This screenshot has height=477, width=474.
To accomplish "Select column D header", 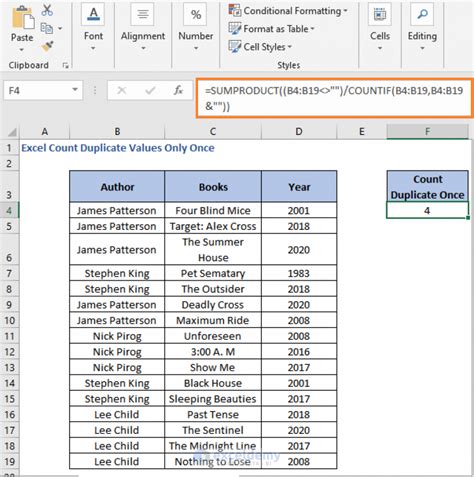I will pyautogui.click(x=299, y=132).
